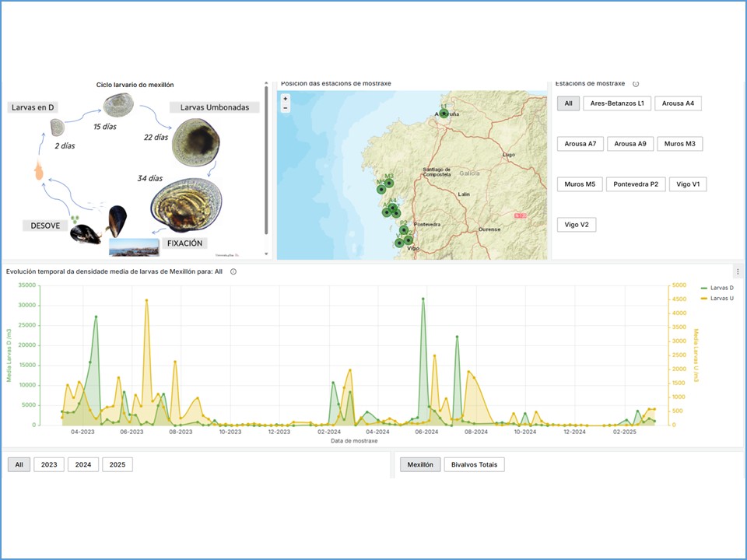Select the Vigo V2 station filter
Viewport: 747px width, 560px height.
click(x=577, y=225)
